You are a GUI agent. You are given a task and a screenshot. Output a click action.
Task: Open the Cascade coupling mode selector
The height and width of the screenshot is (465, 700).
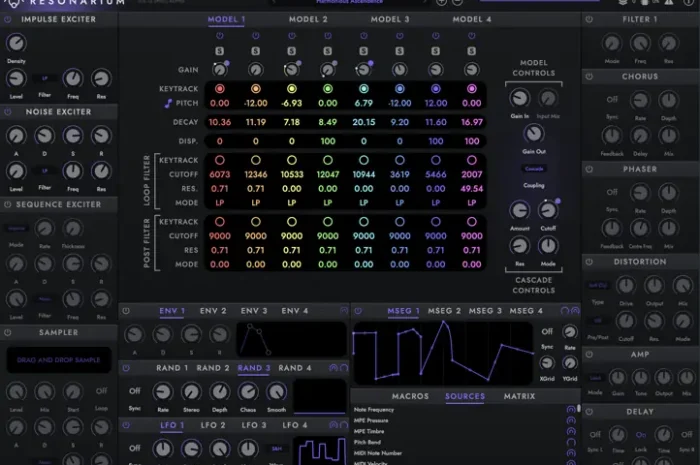(x=534, y=169)
